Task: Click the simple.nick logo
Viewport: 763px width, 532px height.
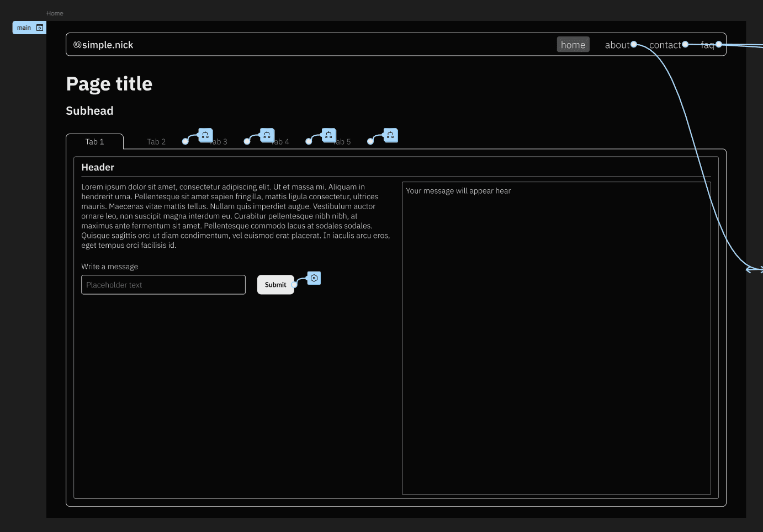Action: pyautogui.click(x=103, y=45)
